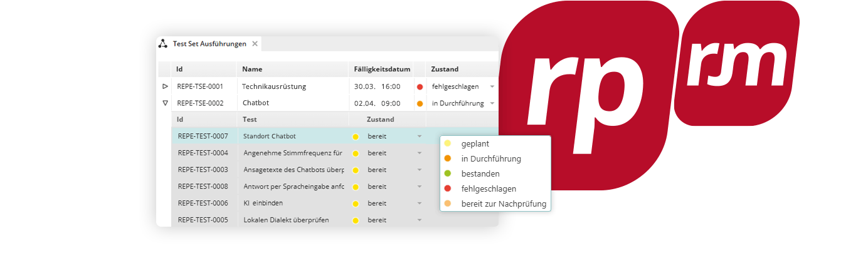Click the orange status dot for Chatbot

[420, 103]
